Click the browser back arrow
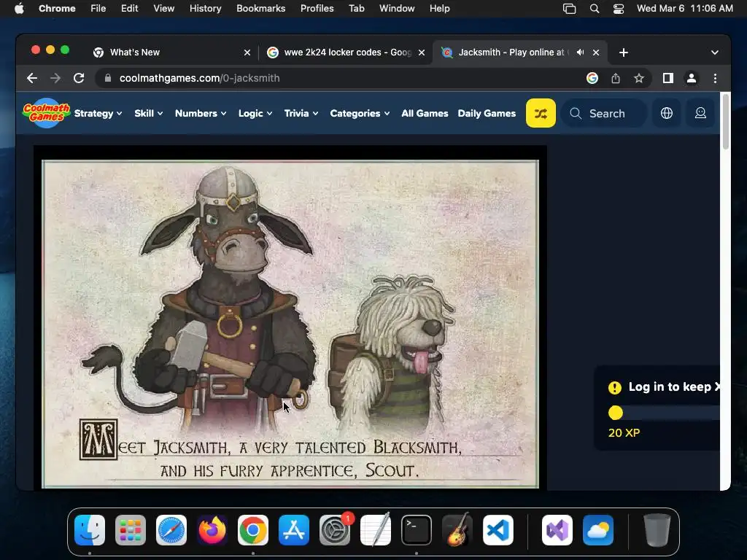 pos(32,78)
